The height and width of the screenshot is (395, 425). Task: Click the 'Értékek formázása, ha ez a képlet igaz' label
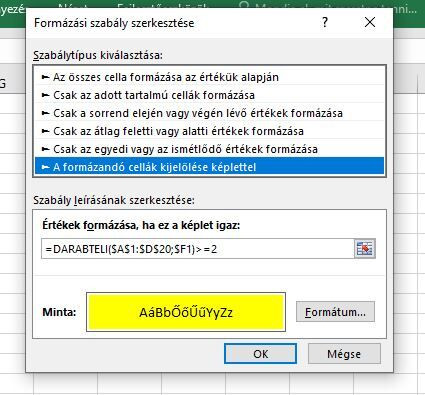(141, 225)
